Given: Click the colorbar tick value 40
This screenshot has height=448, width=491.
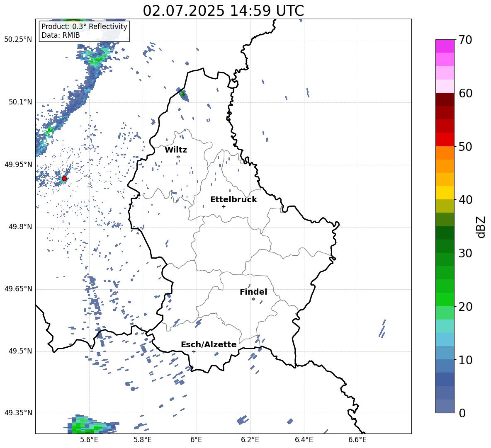Looking at the screenshot, I should (x=465, y=200).
